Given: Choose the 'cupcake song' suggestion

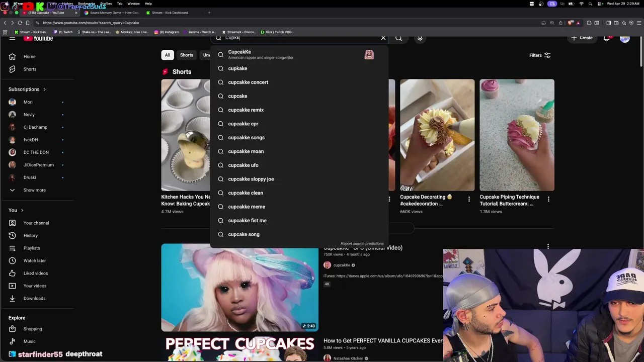Looking at the screenshot, I should tap(299, 234).
